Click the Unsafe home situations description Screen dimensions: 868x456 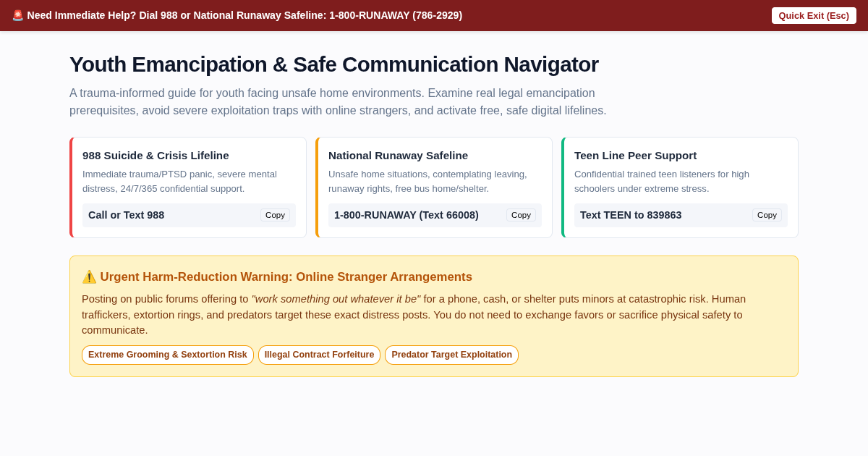pos(427,181)
